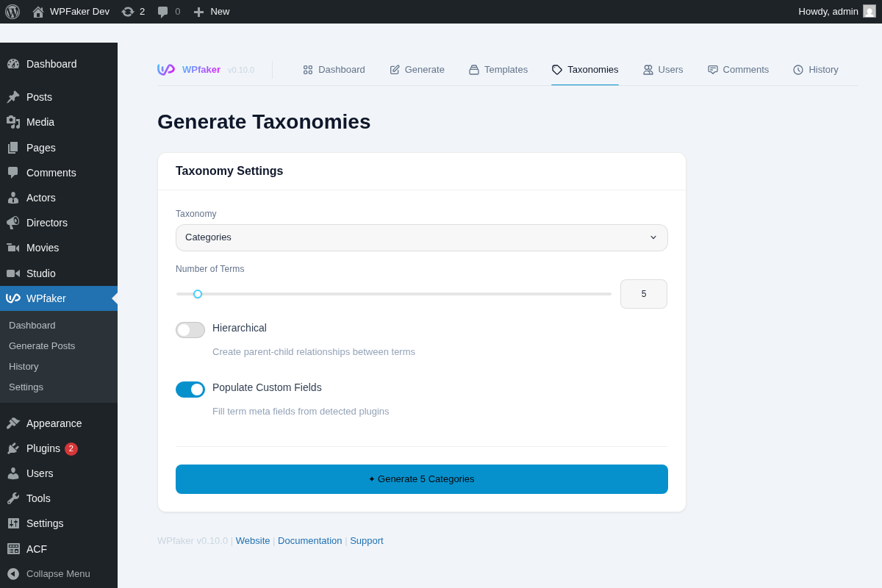
Task: Select Generate Posts in the WPfaker submenu
Action: [x=42, y=345]
